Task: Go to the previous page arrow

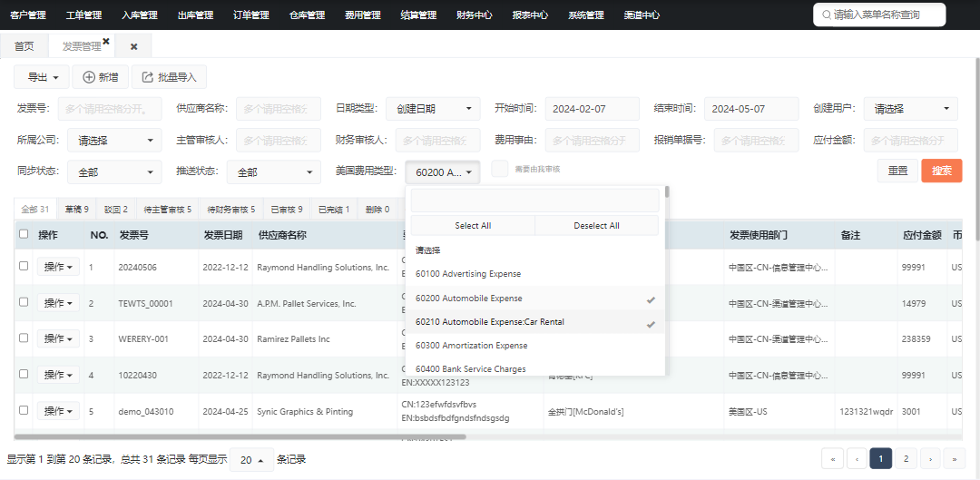Action: pos(857,459)
